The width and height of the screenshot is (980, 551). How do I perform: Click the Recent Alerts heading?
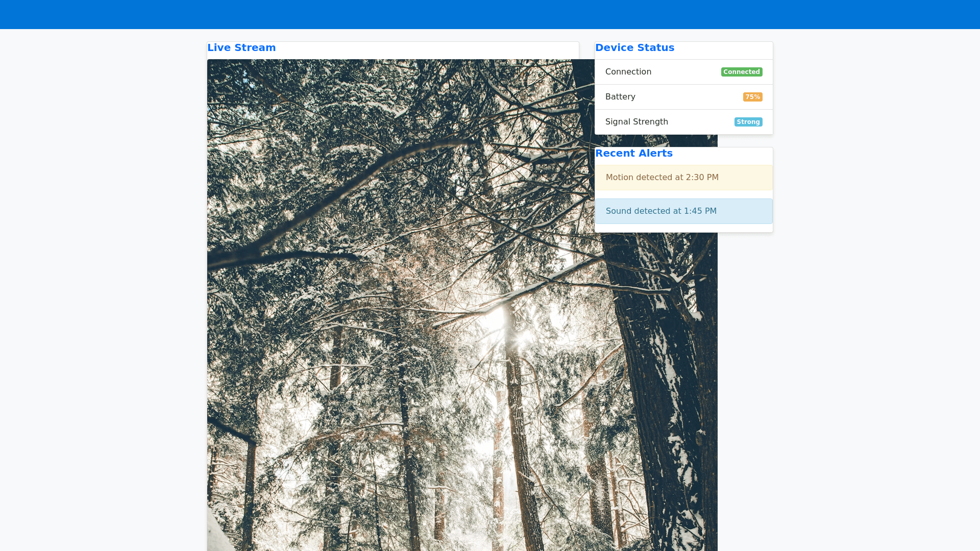coord(633,154)
